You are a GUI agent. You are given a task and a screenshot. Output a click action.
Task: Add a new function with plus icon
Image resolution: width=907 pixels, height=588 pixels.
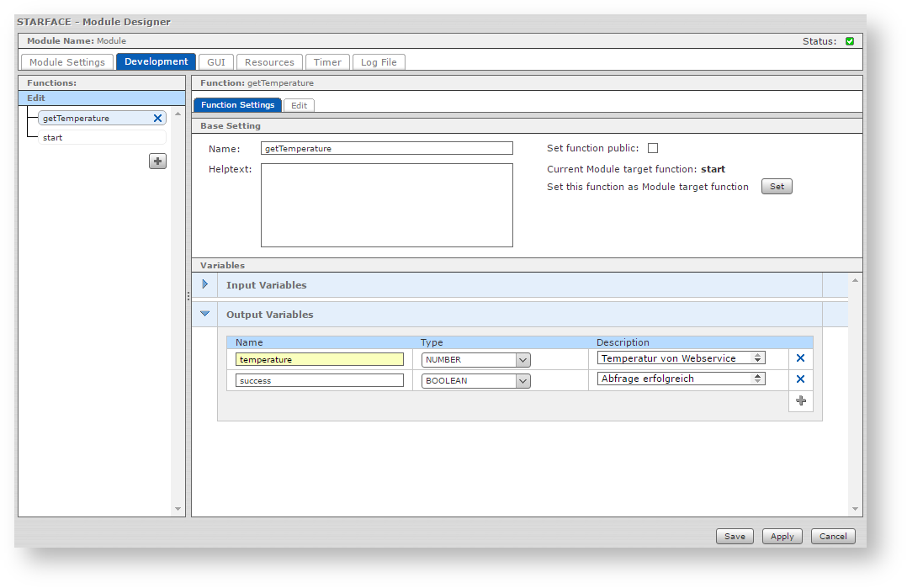pos(157,161)
